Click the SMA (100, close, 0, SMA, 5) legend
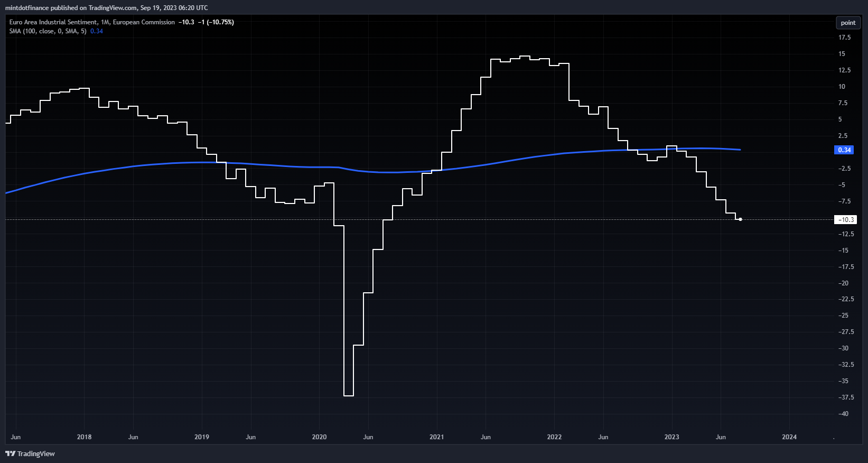868x463 pixels. point(48,31)
